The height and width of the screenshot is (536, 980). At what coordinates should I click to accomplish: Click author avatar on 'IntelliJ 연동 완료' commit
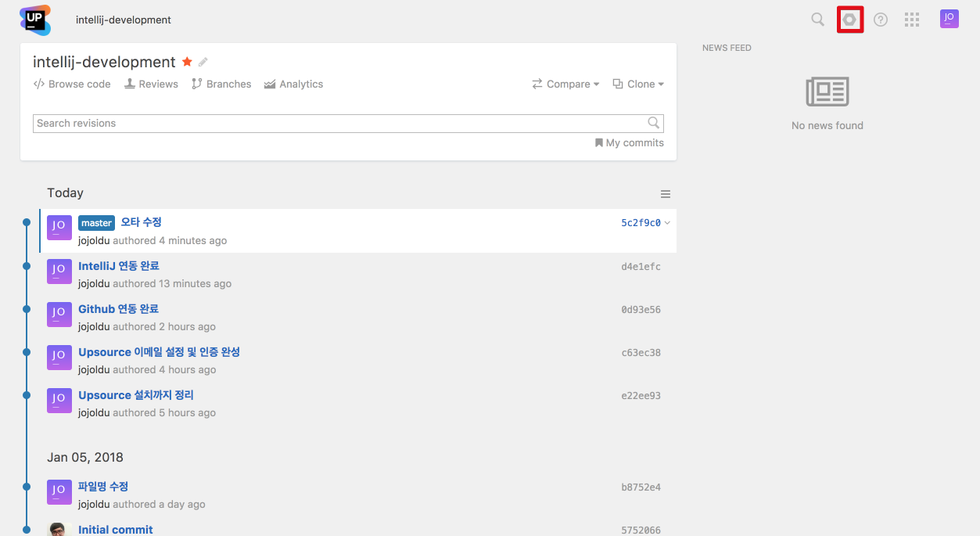(x=59, y=272)
